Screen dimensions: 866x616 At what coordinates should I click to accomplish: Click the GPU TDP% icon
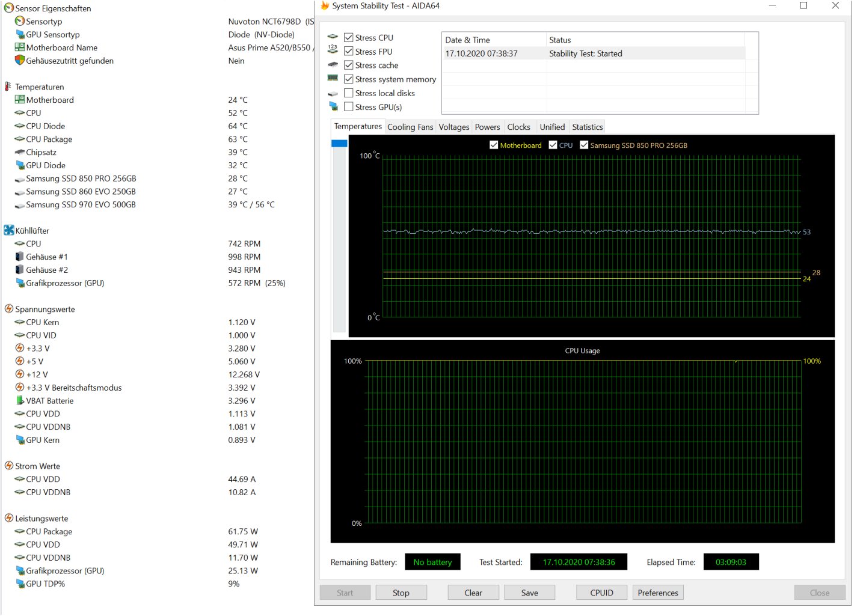coord(20,584)
